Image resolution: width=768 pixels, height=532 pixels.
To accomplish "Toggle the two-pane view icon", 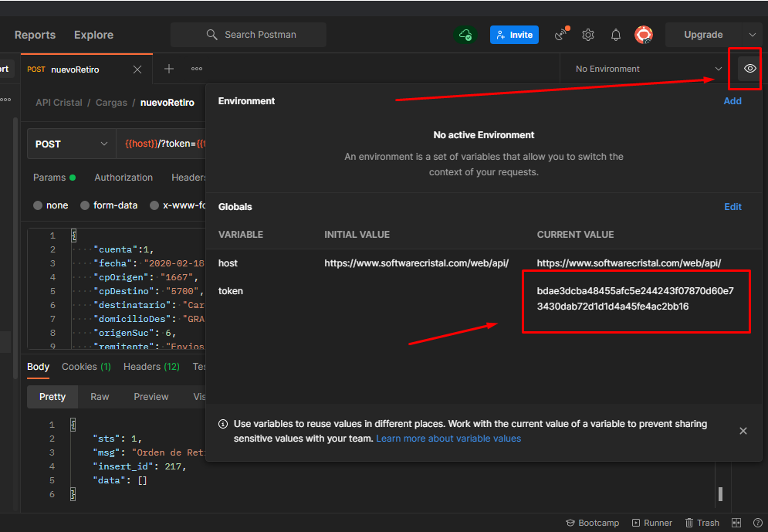I will (736, 523).
